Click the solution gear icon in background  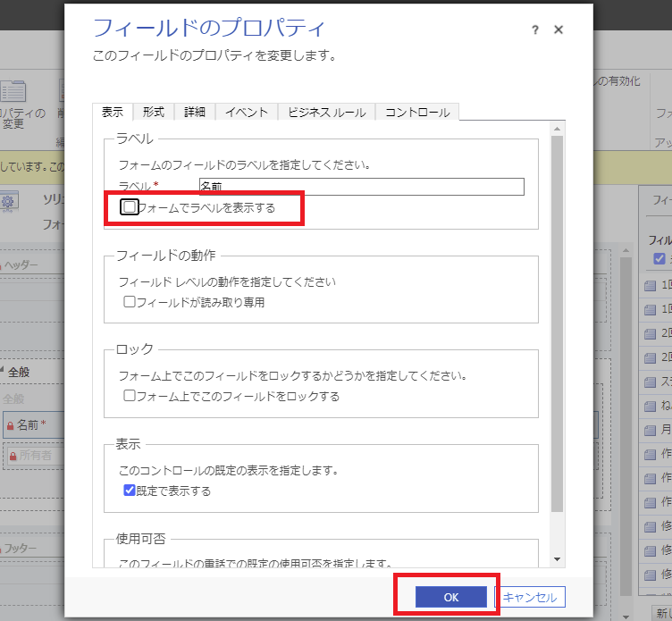point(9,201)
